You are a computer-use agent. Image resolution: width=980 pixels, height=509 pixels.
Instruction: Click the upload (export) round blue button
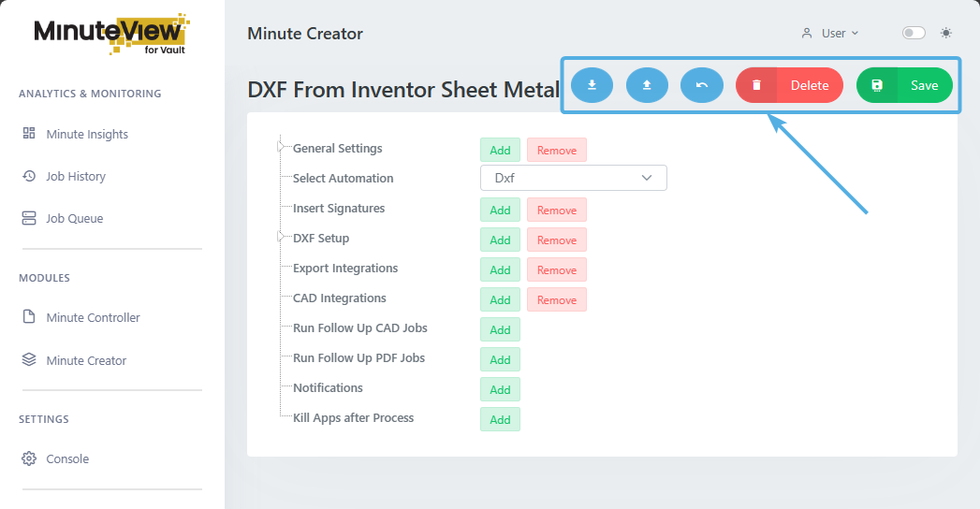[647, 85]
